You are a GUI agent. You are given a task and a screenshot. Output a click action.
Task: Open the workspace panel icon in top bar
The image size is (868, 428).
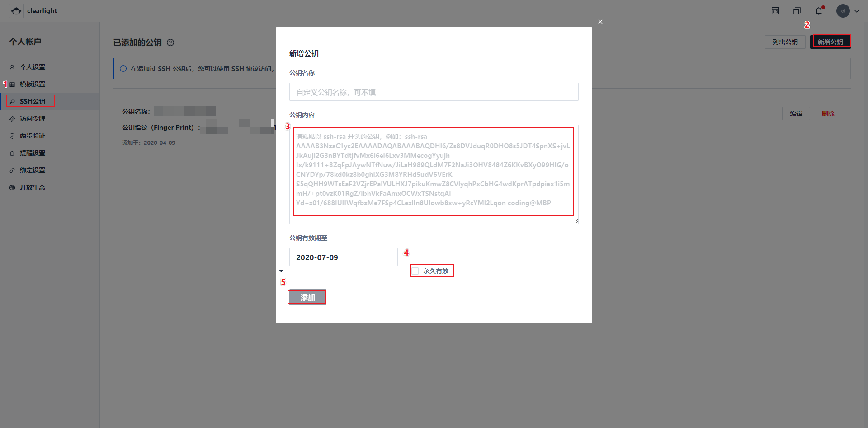tap(775, 11)
